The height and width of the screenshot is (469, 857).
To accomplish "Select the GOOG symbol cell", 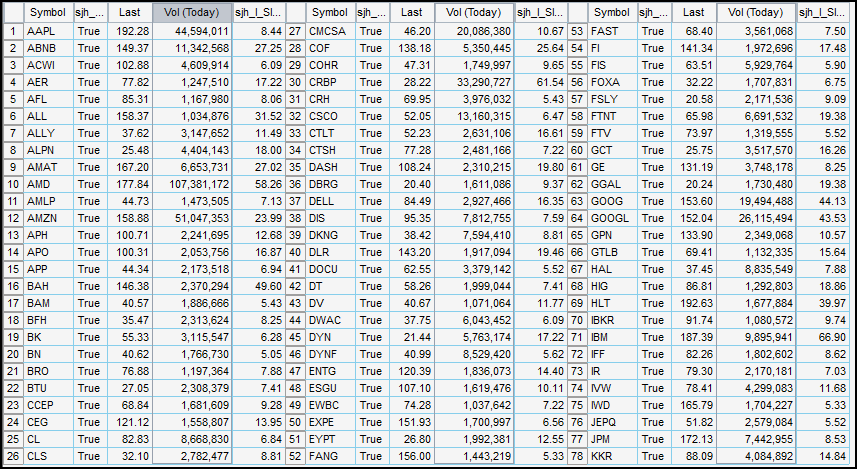I will (x=612, y=201).
